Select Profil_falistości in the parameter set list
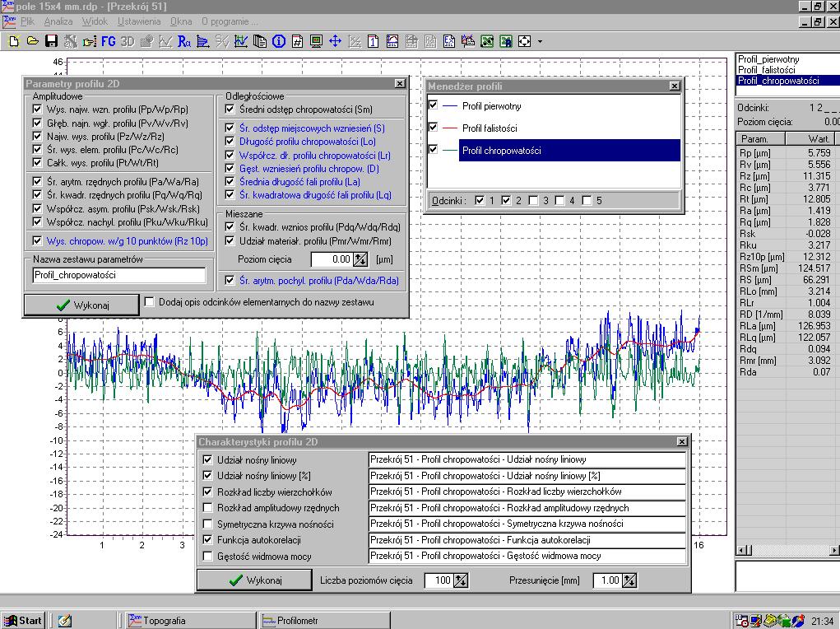 pyautogui.click(x=766, y=70)
